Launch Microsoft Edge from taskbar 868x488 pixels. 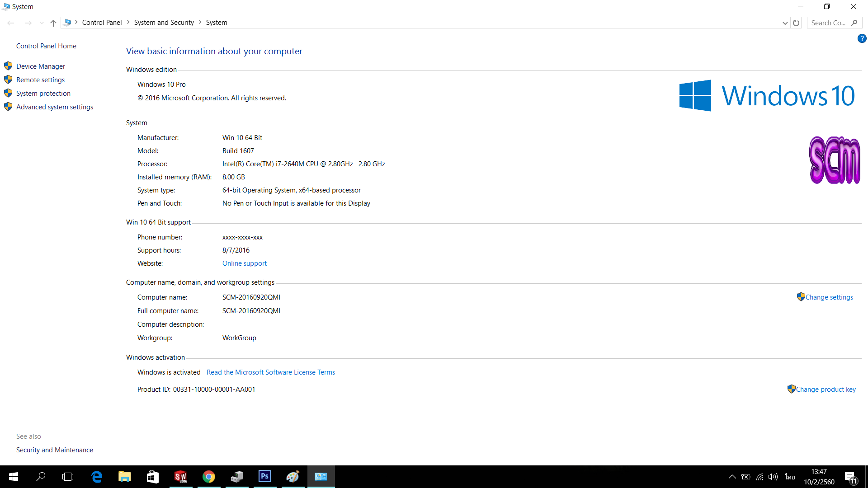pyautogui.click(x=97, y=477)
